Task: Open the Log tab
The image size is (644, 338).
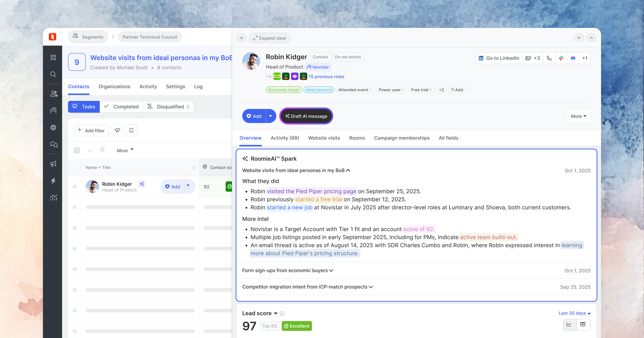Action: (198, 87)
